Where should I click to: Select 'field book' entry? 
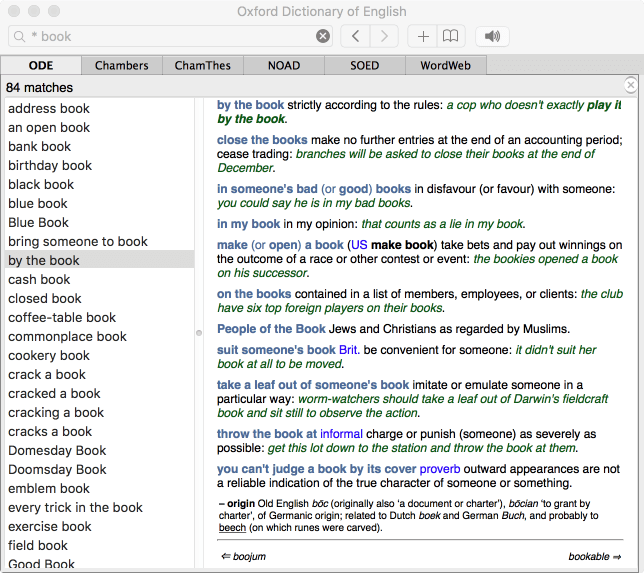[99, 545]
